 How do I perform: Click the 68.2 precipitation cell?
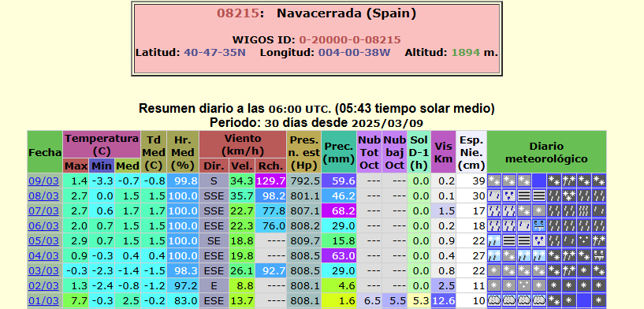click(x=339, y=210)
